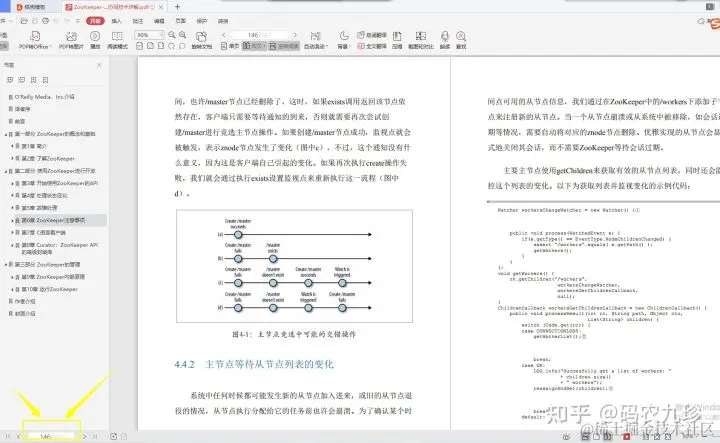The width and height of the screenshot is (720, 443).
Task: Select the highlighted 第6章 ZooKeeper bookmark
Action: click(x=51, y=220)
